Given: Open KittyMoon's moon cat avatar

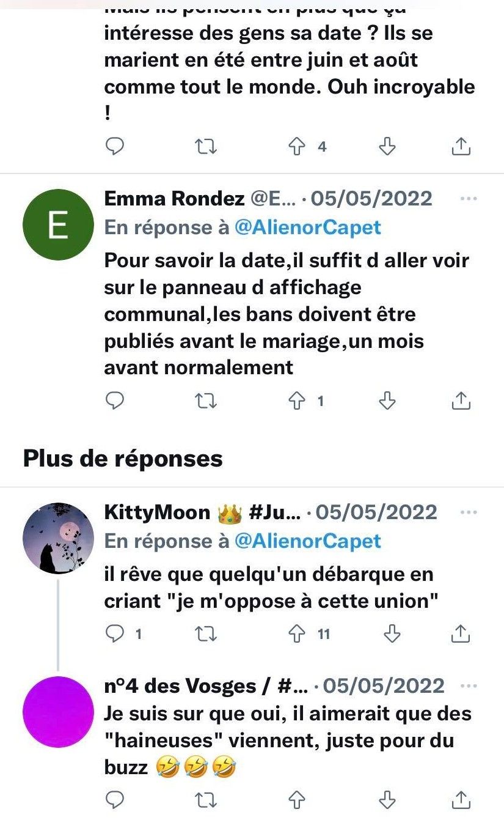Looking at the screenshot, I should click(x=58, y=539).
